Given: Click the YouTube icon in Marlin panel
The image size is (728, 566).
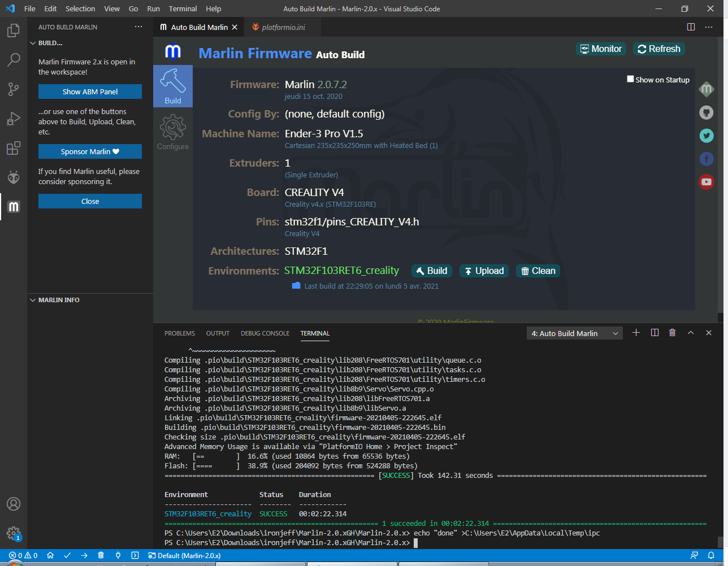Looking at the screenshot, I should [x=706, y=182].
